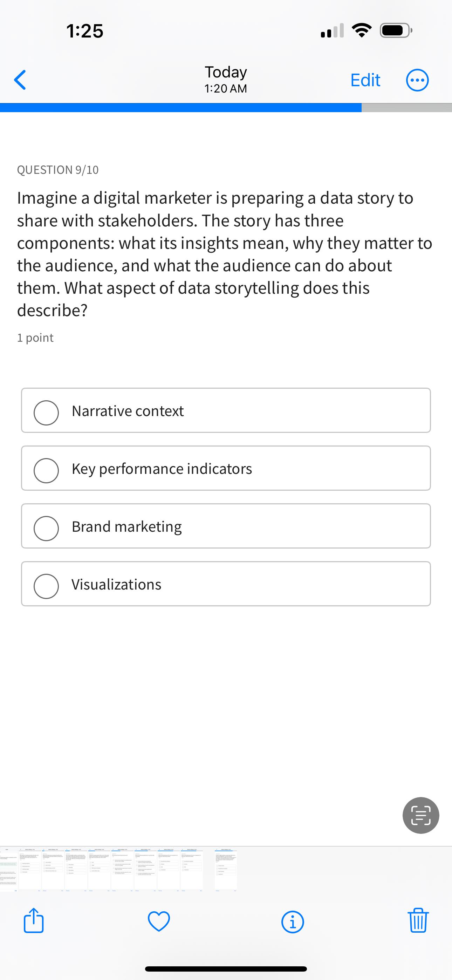Delete the screenshot using the trash icon
The height and width of the screenshot is (980, 452).
coord(418,921)
